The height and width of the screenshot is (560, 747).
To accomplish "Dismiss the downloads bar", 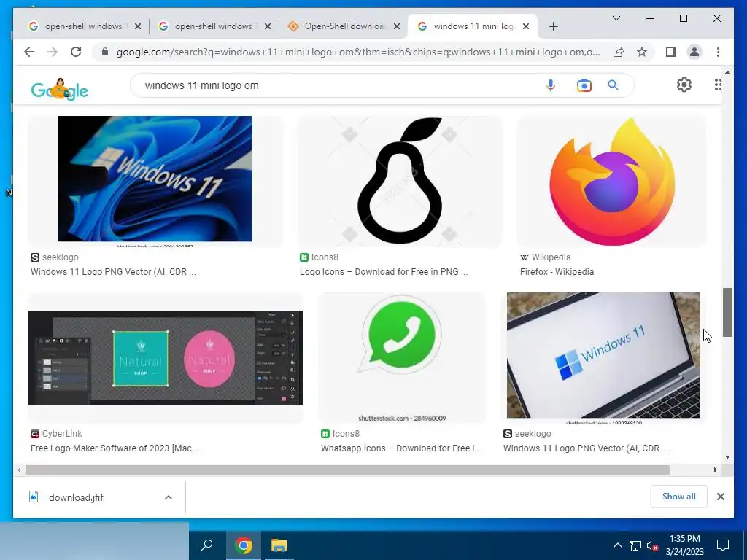I will 720,497.
